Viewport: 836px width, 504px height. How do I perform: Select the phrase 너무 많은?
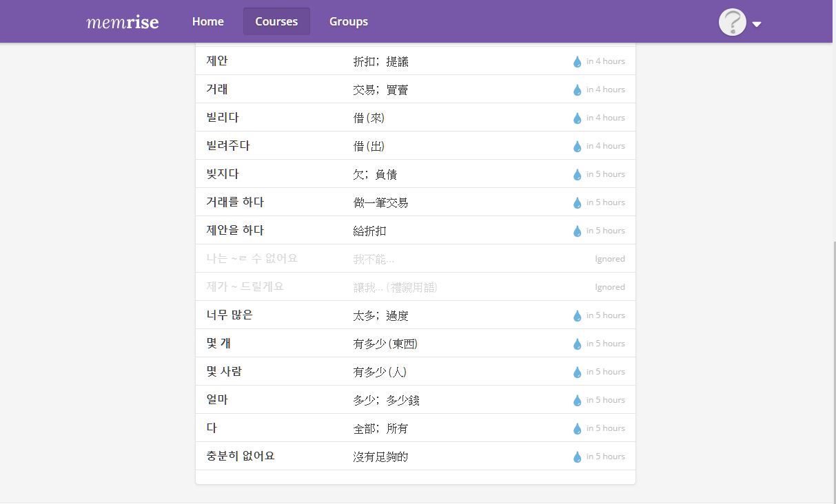(x=230, y=315)
